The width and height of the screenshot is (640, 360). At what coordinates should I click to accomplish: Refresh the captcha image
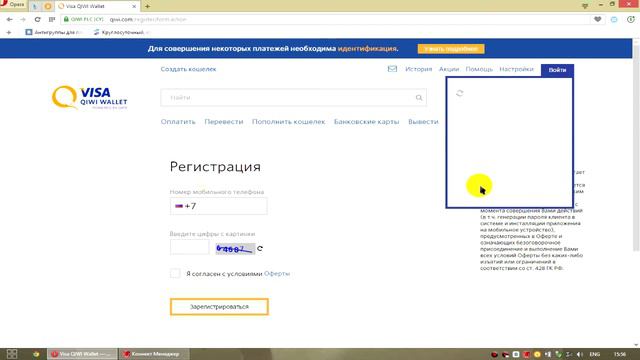click(260, 248)
